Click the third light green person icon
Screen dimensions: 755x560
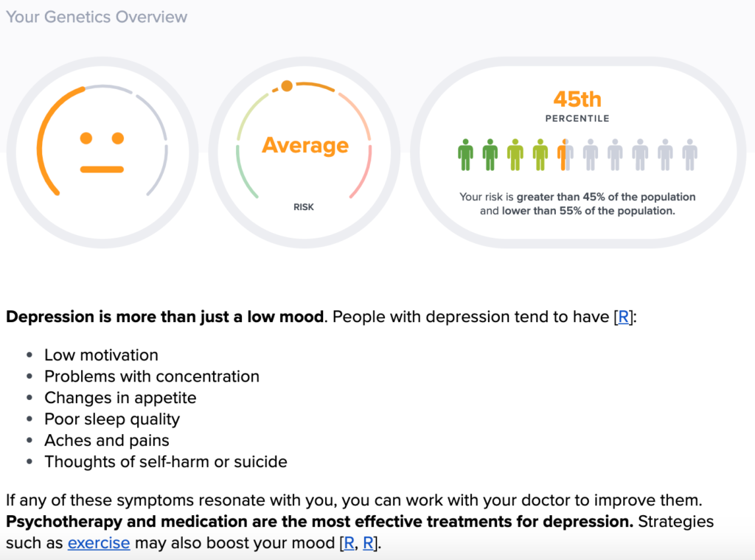pyautogui.click(x=515, y=155)
